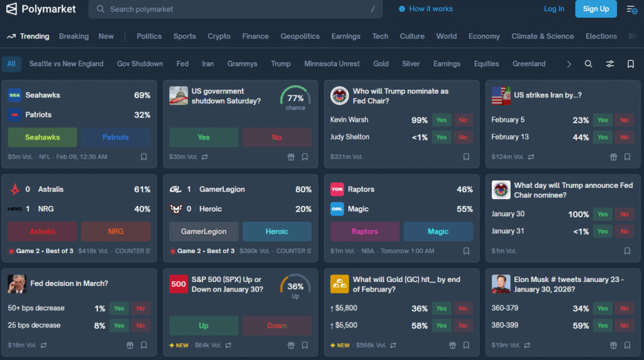Bookmark the S&P 500 Up or Down market
The width and height of the screenshot is (644, 360).
pyautogui.click(x=305, y=345)
